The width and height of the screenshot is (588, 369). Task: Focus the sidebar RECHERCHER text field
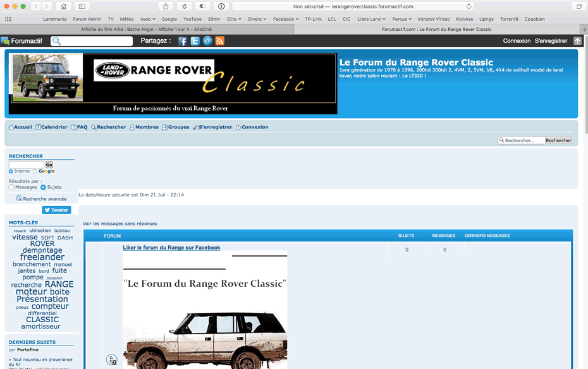point(27,164)
